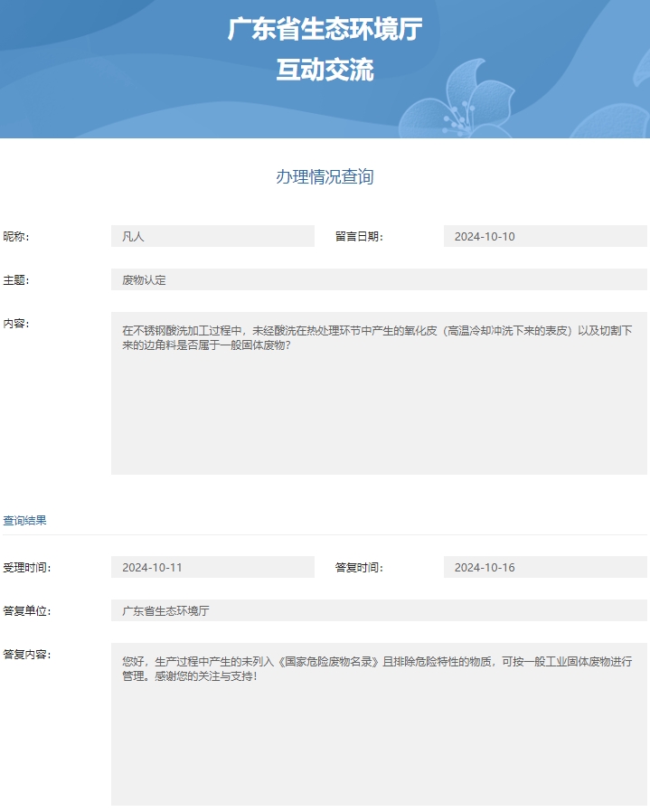Focus the 主题 field with 废物认定
The height and width of the screenshot is (812, 650).
379,280
